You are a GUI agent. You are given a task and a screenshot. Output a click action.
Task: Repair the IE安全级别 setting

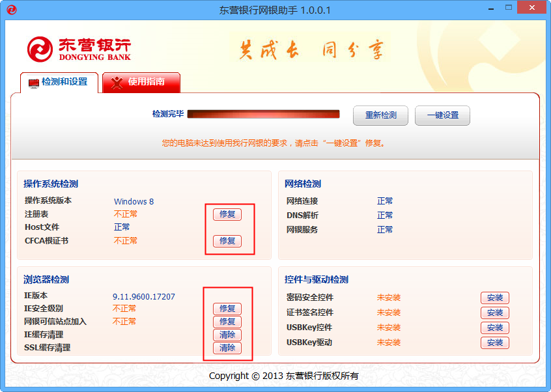point(227,309)
